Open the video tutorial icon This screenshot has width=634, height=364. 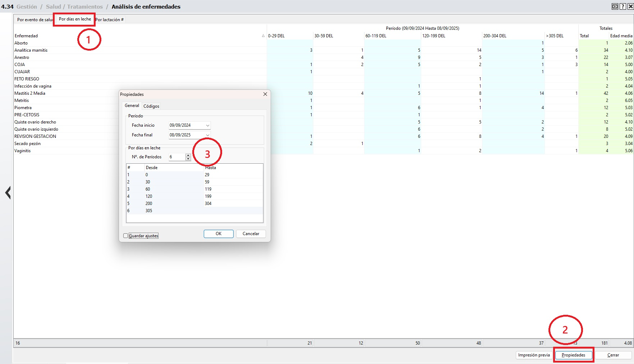615,6
